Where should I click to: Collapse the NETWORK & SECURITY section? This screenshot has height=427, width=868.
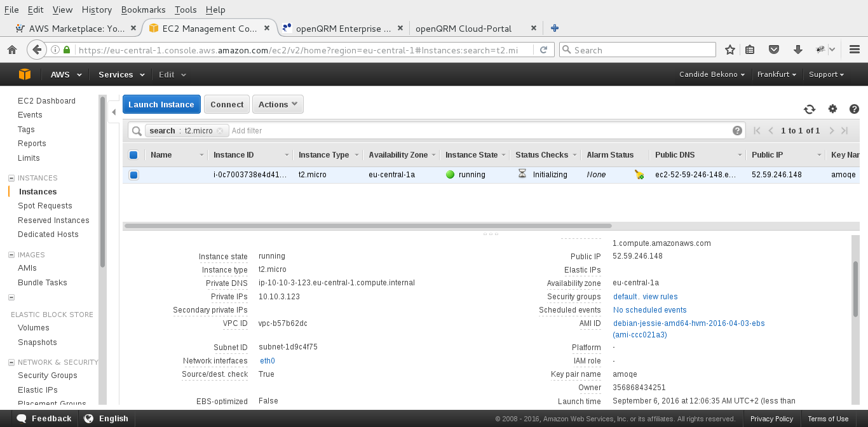tap(11, 362)
